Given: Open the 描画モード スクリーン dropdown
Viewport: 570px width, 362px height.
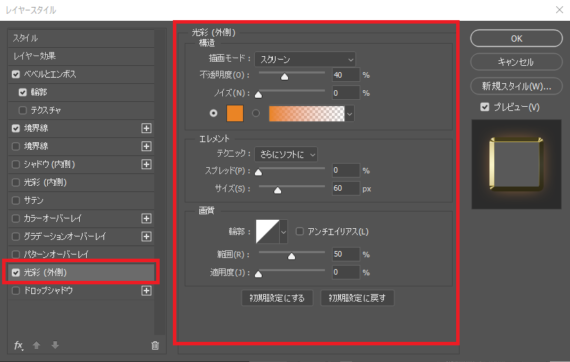Looking at the screenshot, I should tap(305, 59).
